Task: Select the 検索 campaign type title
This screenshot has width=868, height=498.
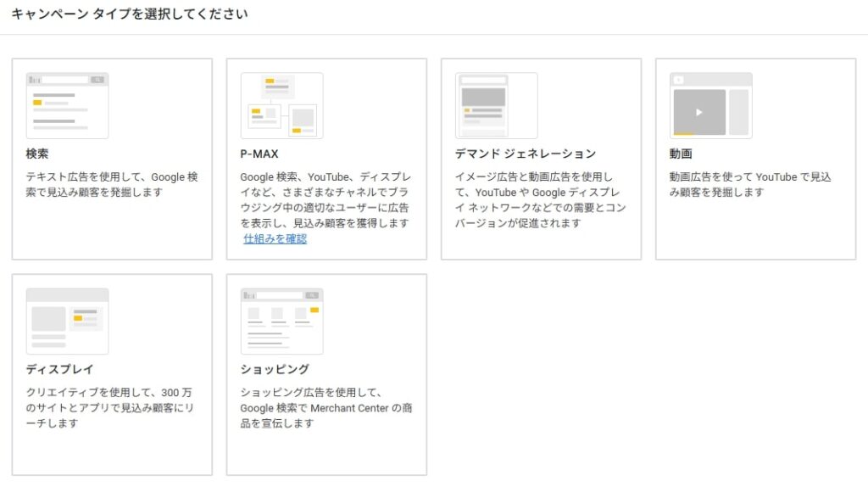Action: pyautogui.click(x=37, y=154)
